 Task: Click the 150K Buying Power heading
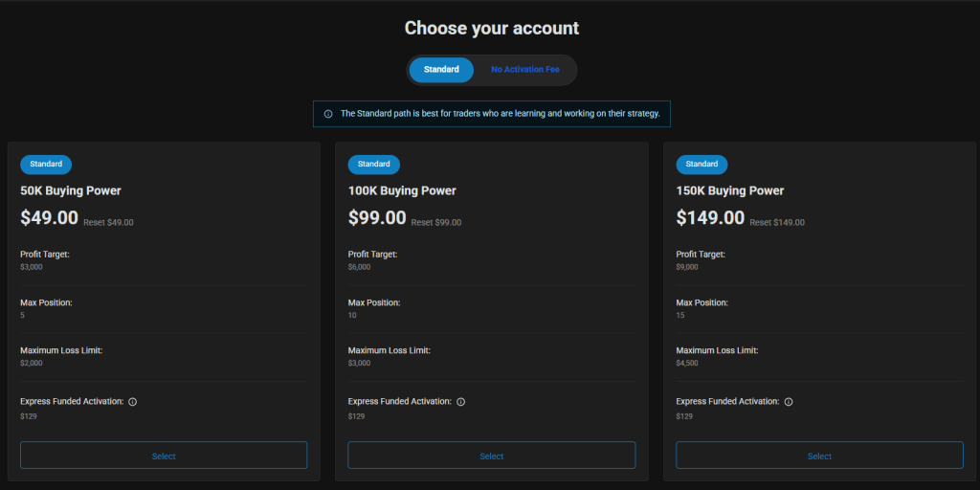click(x=729, y=190)
